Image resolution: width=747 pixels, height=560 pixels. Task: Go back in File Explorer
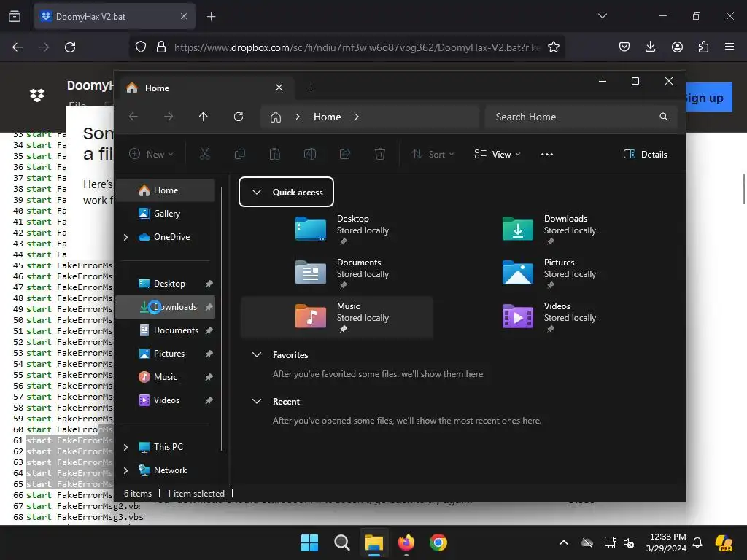point(133,117)
